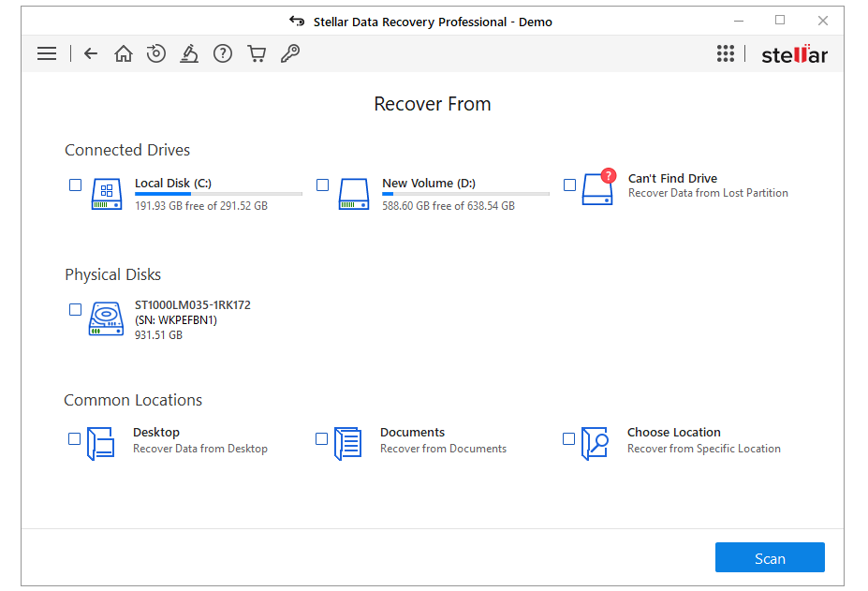Click the title bar app arrow icon
The image size is (868, 591).
coord(297,22)
